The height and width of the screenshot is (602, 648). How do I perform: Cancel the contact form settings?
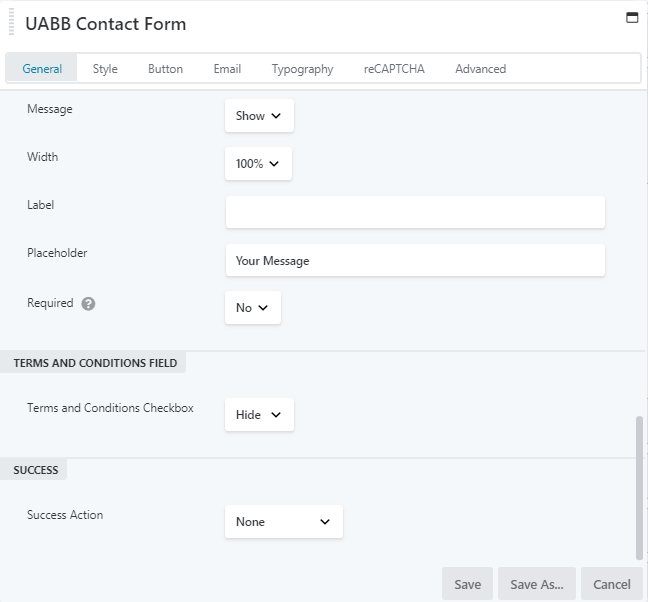tap(611, 584)
